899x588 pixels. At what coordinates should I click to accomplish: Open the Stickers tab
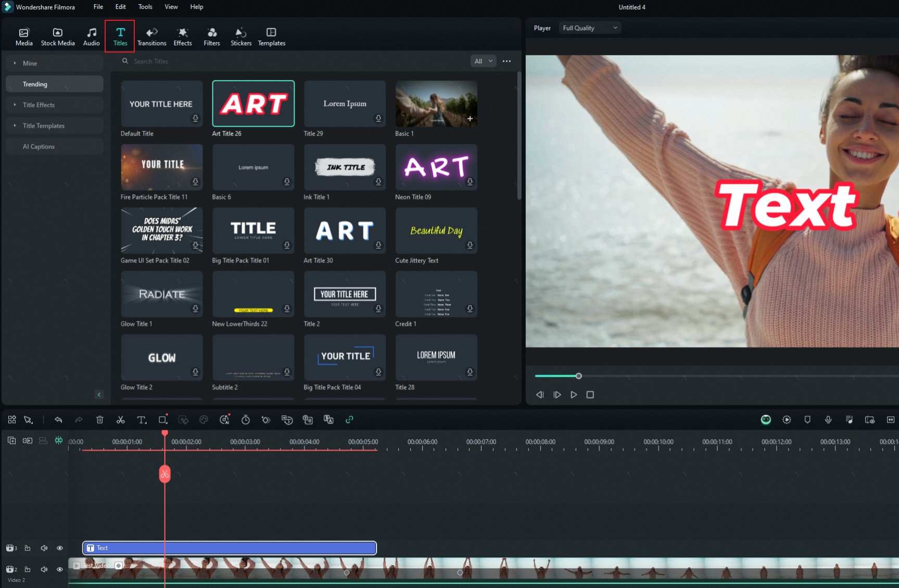pos(241,36)
